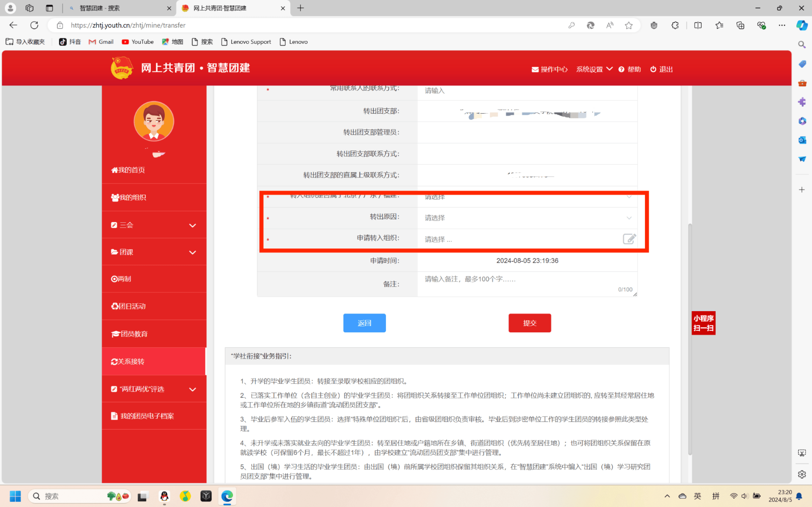Click blue 返回 button
The image size is (812, 507).
(x=364, y=323)
